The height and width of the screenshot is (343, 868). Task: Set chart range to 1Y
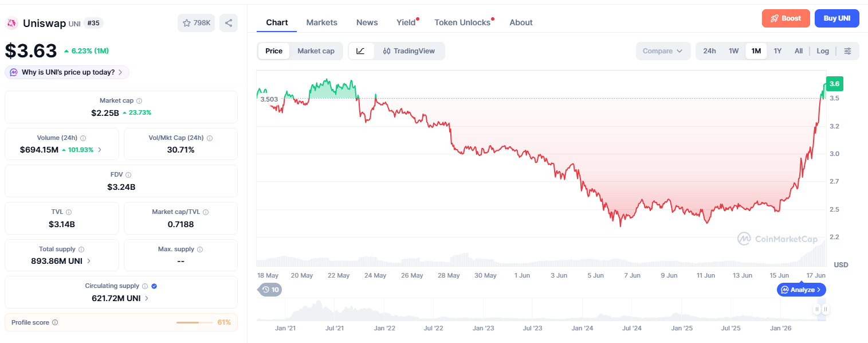coord(777,51)
